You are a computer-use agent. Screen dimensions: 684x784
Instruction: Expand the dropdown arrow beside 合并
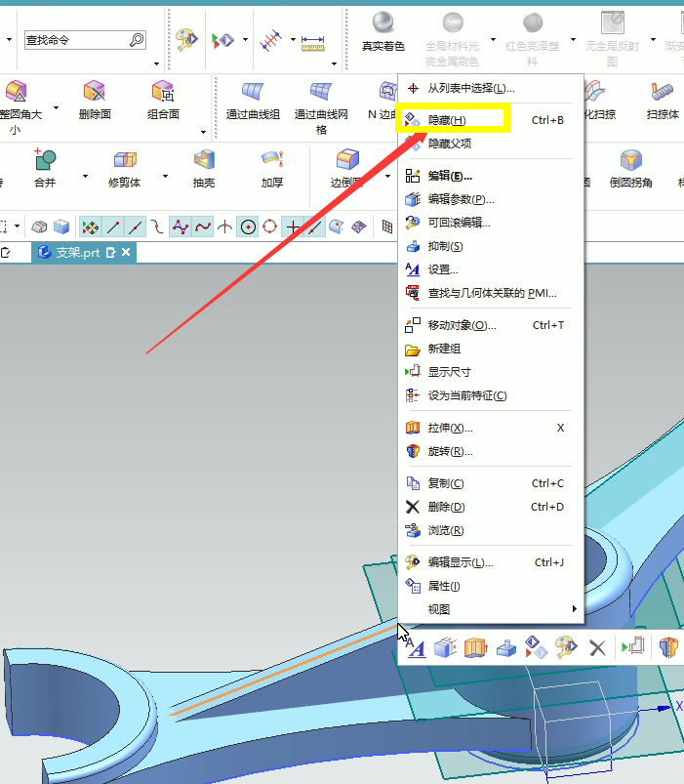(x=86, y=178)
